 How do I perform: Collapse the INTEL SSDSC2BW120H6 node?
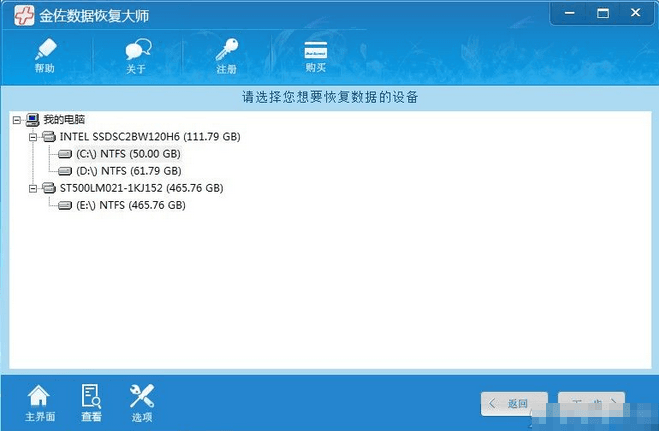pos(33,137)
